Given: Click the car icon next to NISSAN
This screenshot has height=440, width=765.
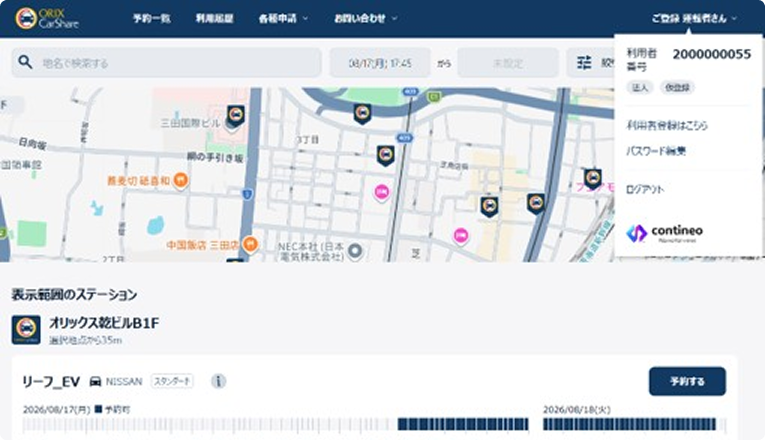Looking at the screenshot, I should tap(95, 381).
